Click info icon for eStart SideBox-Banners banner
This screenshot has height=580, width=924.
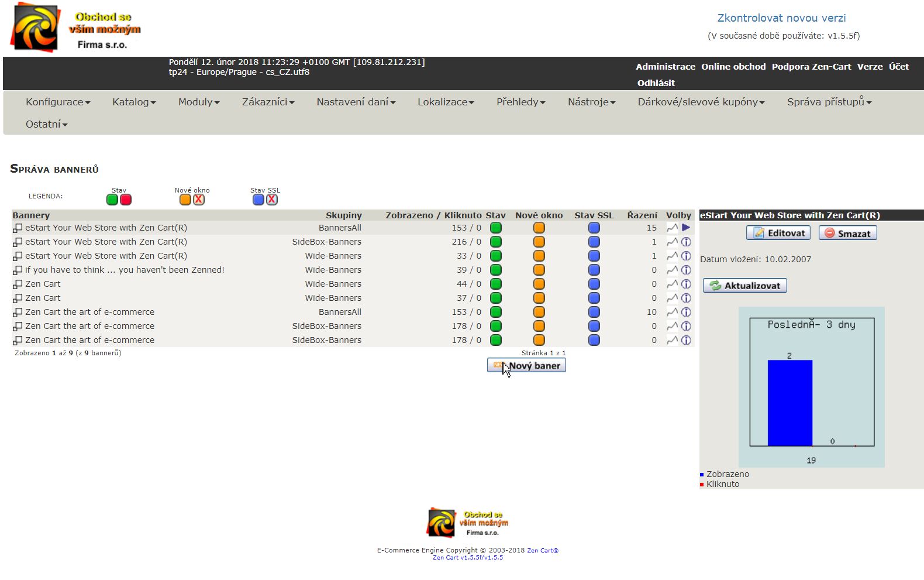pos(686,242)
